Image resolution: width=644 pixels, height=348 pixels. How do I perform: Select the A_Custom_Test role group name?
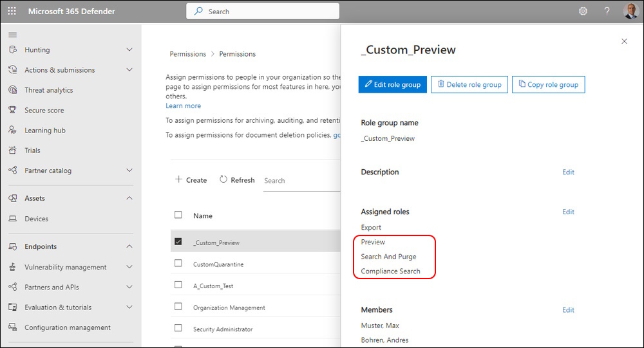[213, 286]
